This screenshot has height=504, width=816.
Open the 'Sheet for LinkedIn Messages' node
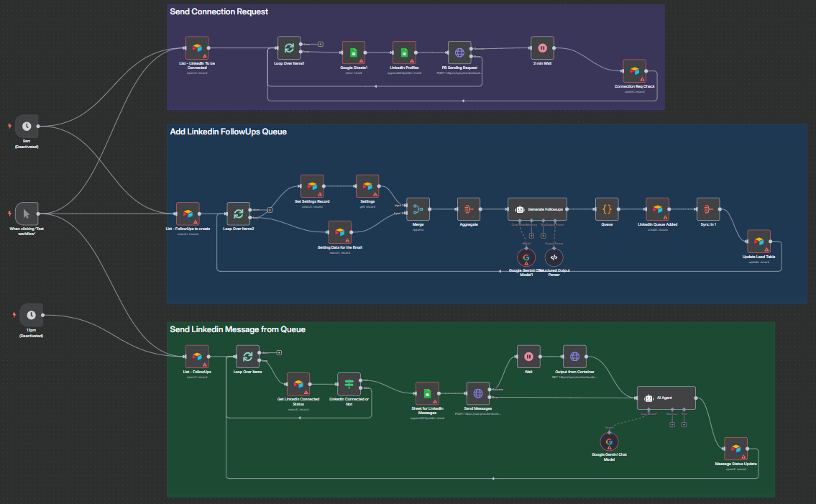tap(427, 393)
